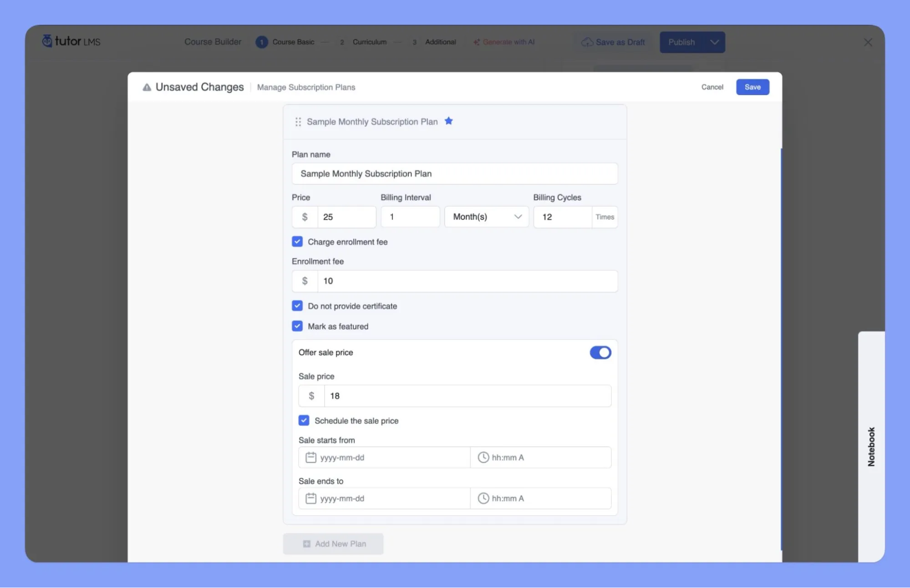Click the time icon for sale start time

(x=482, y=457)
